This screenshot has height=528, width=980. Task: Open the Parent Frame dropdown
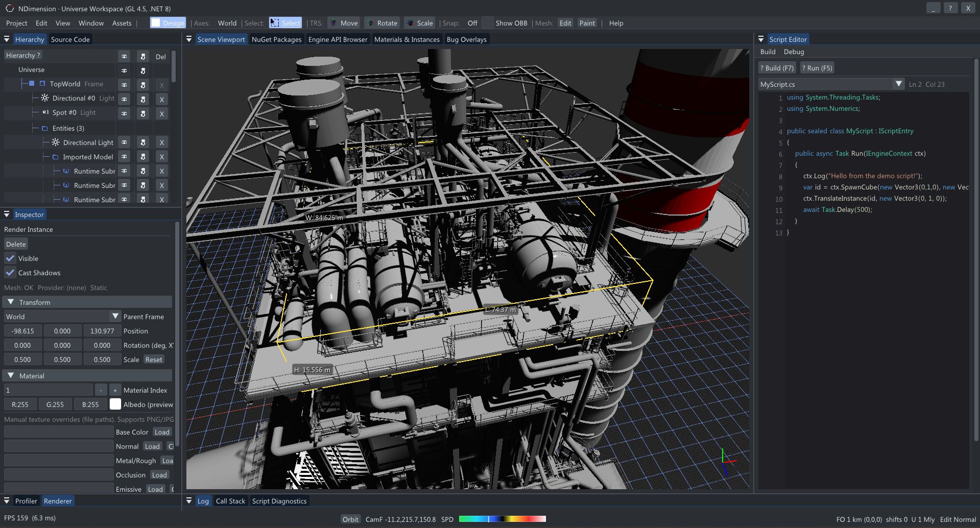point(115,316)
